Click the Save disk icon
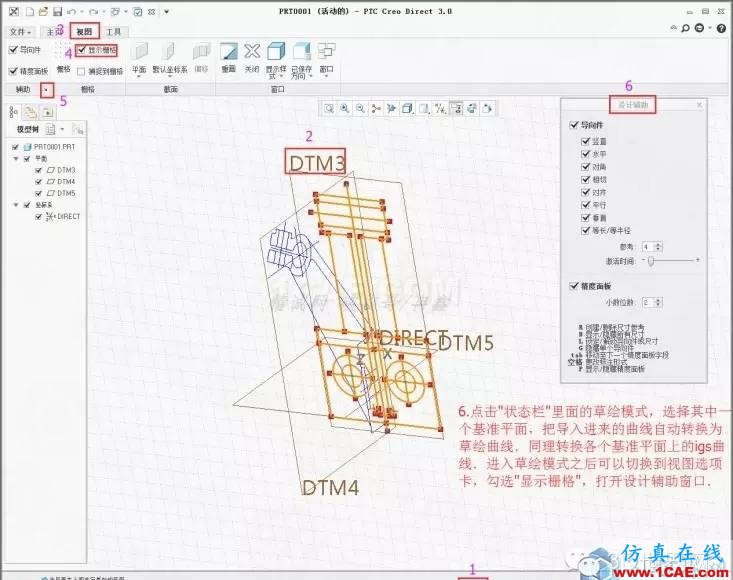Screen dimensions: 733x580 [57, 11]
